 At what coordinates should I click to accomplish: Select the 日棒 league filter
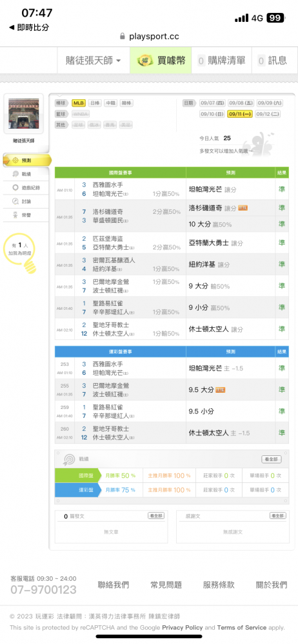(95, 103)
